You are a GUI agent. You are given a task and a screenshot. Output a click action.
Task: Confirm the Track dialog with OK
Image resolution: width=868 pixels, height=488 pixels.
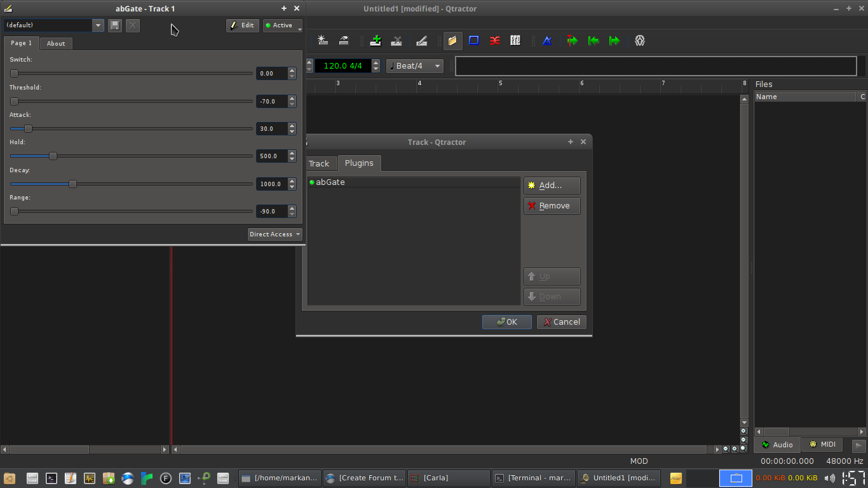506,322
